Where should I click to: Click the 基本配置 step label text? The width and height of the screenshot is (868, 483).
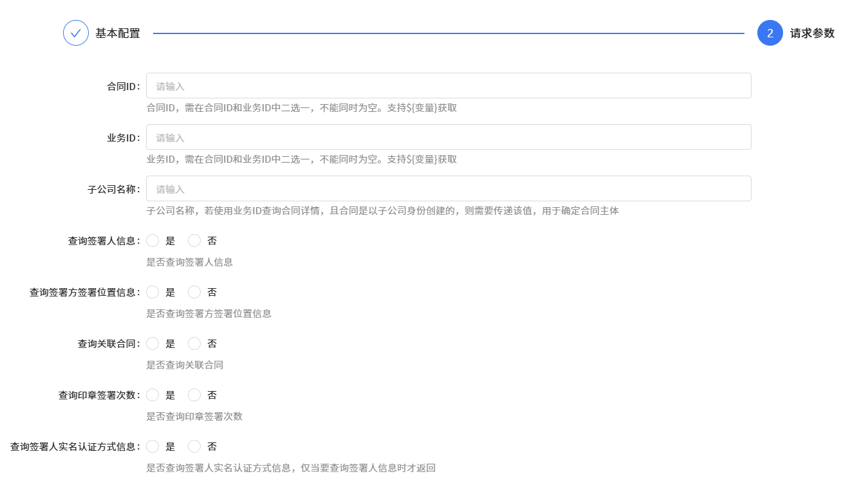tap(118, 33)
